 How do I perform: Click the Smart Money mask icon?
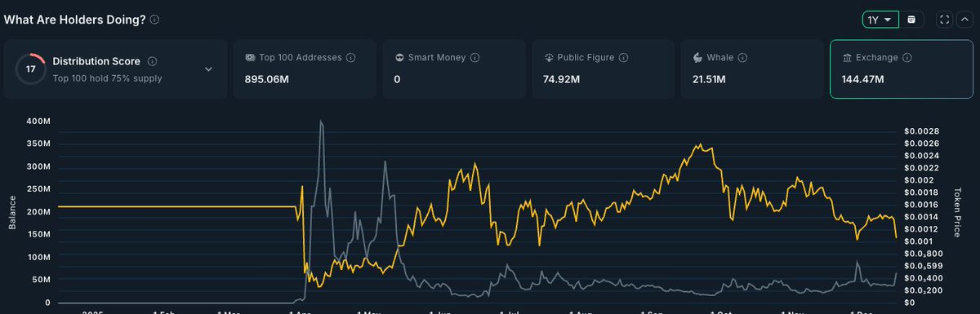pos(399,58)
